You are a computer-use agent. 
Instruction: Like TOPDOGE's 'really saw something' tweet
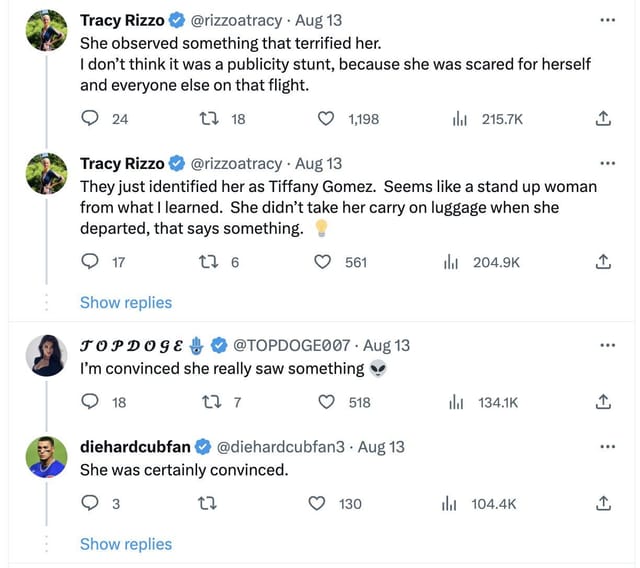[326, 402]
